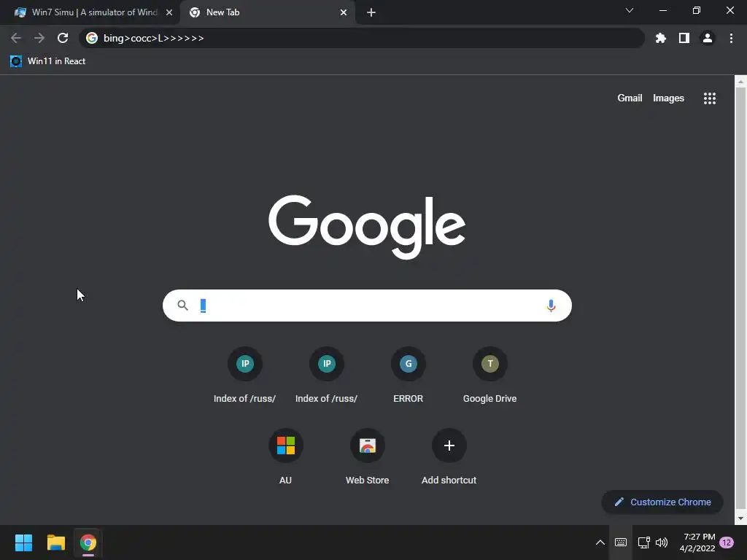Select the New Tab tab
This screenshot has height=560, width=747.
(268, 12)
